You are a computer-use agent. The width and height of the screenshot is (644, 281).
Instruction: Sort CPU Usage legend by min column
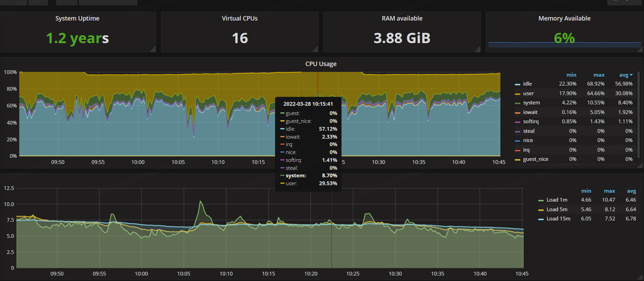[571, 75]
